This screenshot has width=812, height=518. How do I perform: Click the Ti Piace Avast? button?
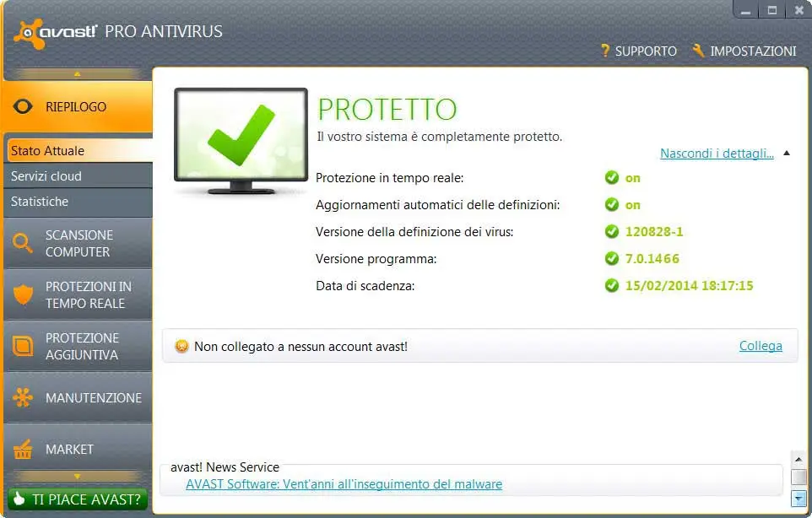point(78,499)
